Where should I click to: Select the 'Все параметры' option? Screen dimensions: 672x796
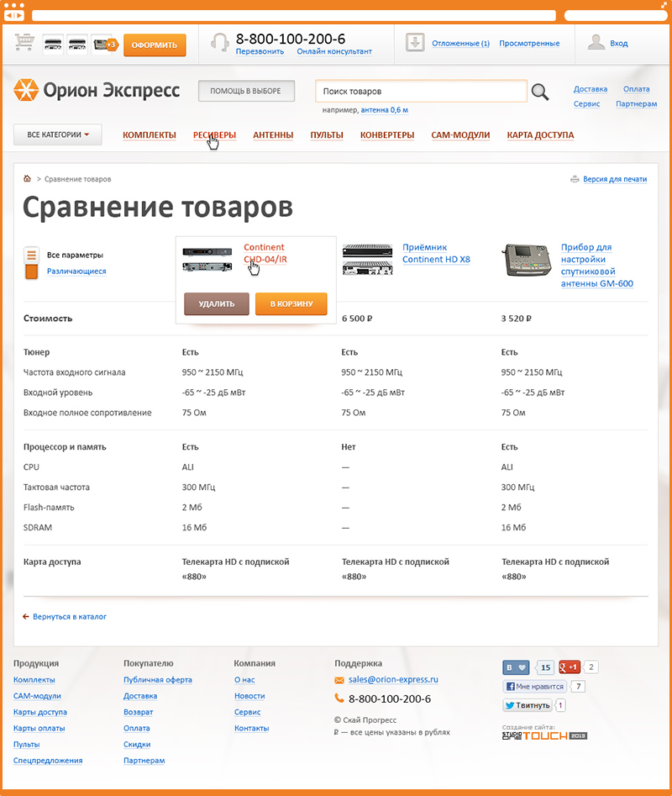[x=75, y=255]
